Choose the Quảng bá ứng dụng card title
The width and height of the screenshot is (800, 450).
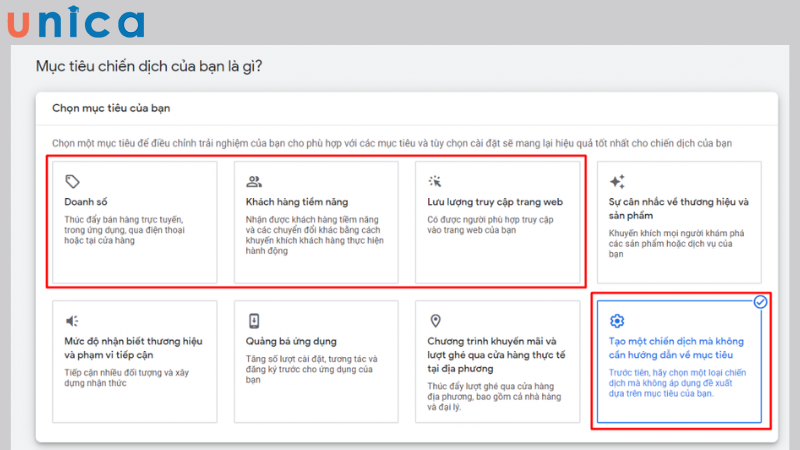(295, 341)
